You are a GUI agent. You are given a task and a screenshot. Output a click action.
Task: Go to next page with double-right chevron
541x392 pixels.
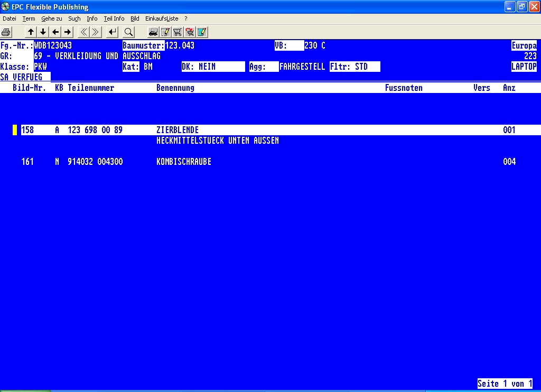pyautogui.click(x=95, y=32)
